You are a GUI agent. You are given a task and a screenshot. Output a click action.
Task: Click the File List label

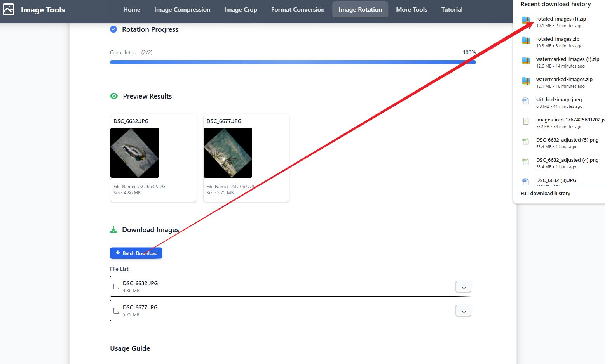coord(119,269)
